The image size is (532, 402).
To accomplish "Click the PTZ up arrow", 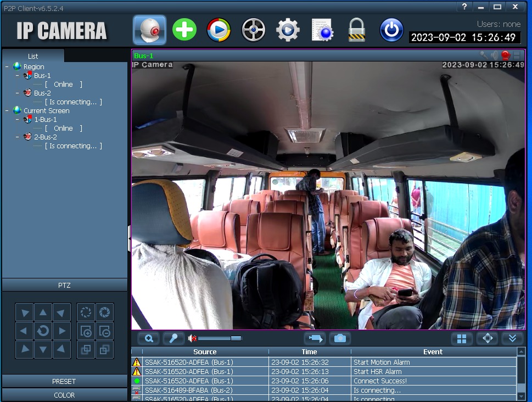I will pos(43,313).
